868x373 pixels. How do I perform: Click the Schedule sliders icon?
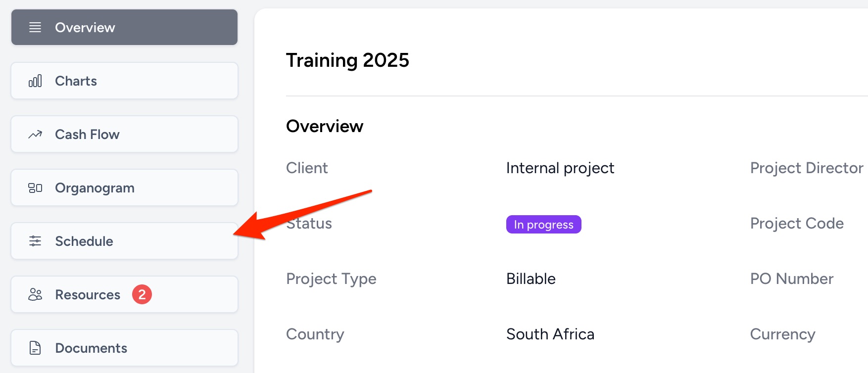tap(35, 241)
